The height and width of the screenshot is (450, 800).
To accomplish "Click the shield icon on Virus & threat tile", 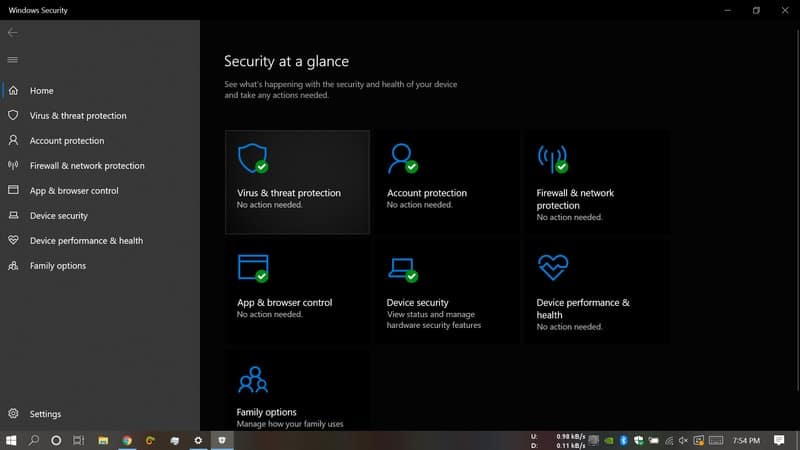I will coord(253,158).
